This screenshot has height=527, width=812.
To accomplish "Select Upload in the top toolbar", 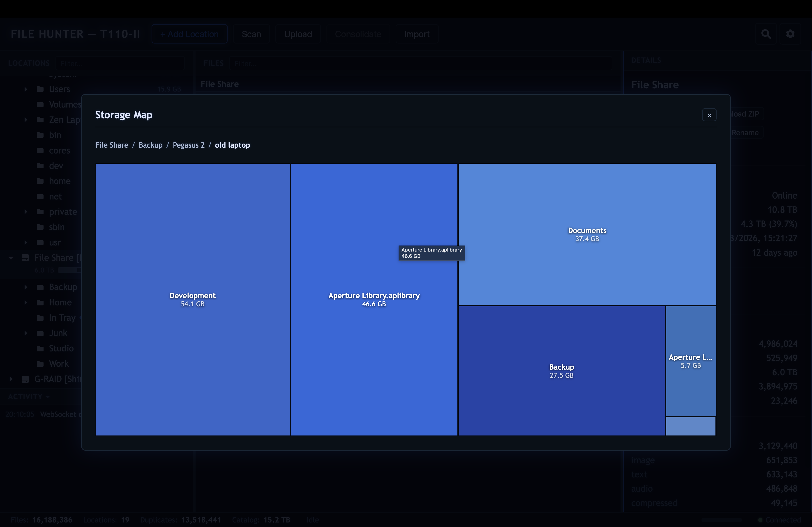I will coord(298,34).
